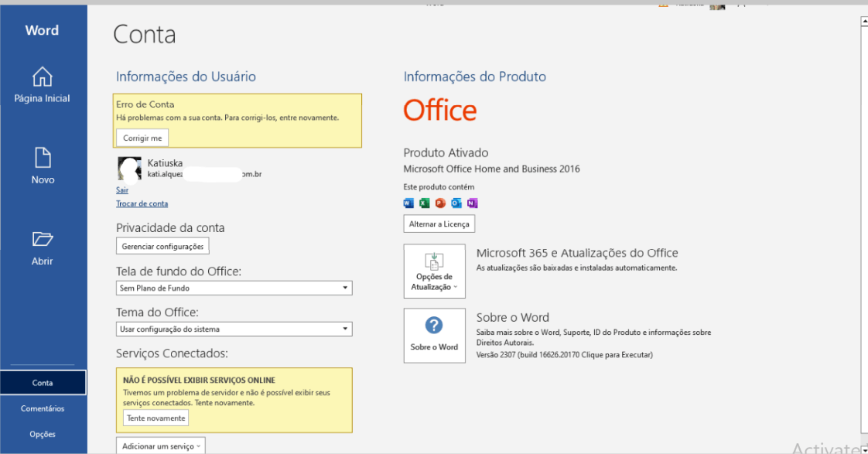Open Comentários in the sidebar
Viewport: 868px width, 454px height.
coord(43,408)
